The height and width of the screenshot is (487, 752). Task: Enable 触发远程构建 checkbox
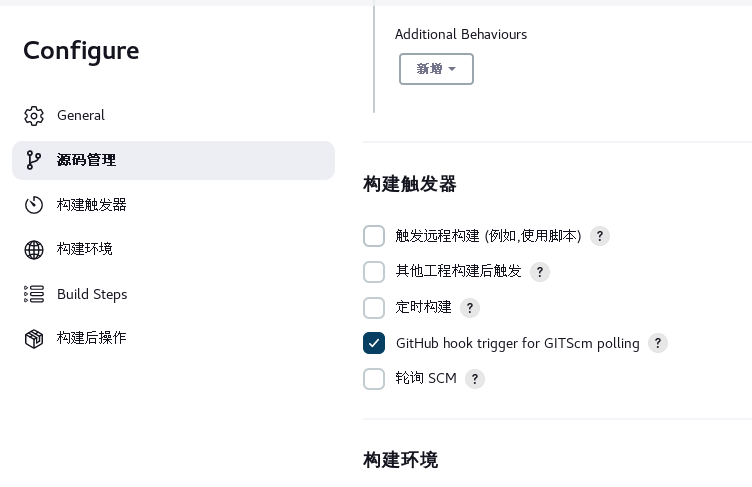(374, 236)
